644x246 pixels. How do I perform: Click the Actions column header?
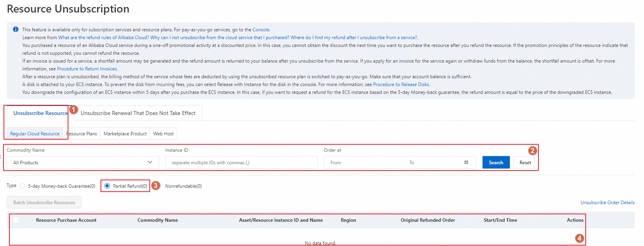(575, 220)
